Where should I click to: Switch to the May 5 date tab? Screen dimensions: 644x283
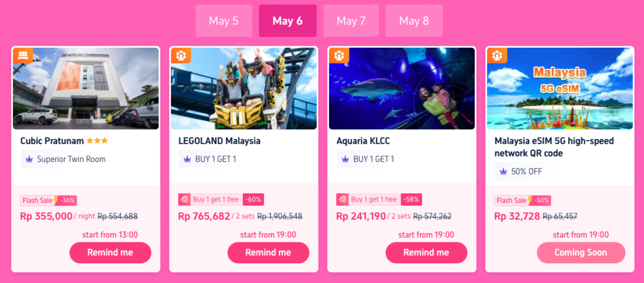click(224, 21)
